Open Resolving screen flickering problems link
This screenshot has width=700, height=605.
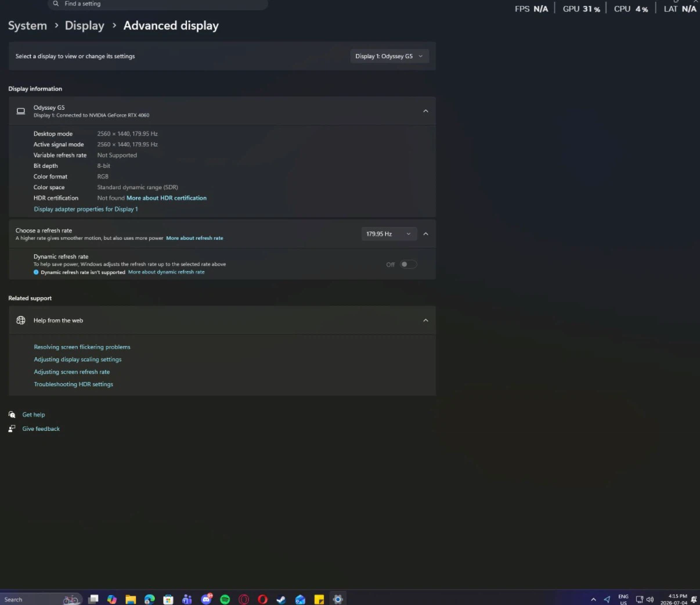pos(82,347)
